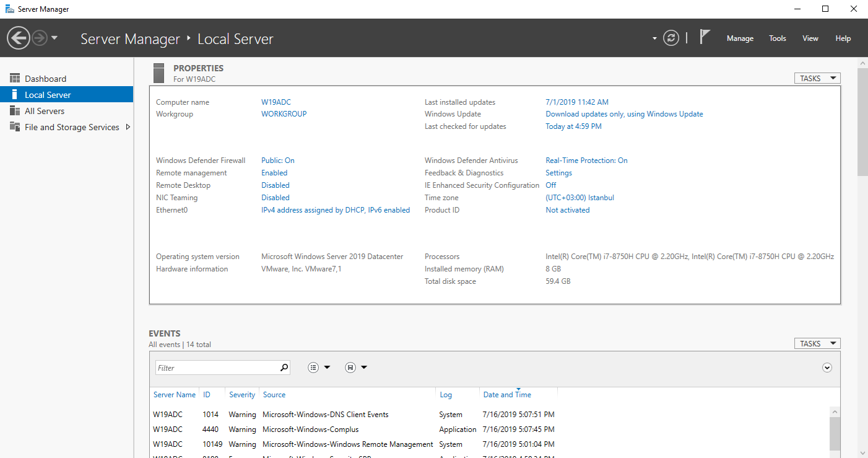The image size is (868, 458).
Task: Click the forward navigation arrow
Action: [40, 38]
